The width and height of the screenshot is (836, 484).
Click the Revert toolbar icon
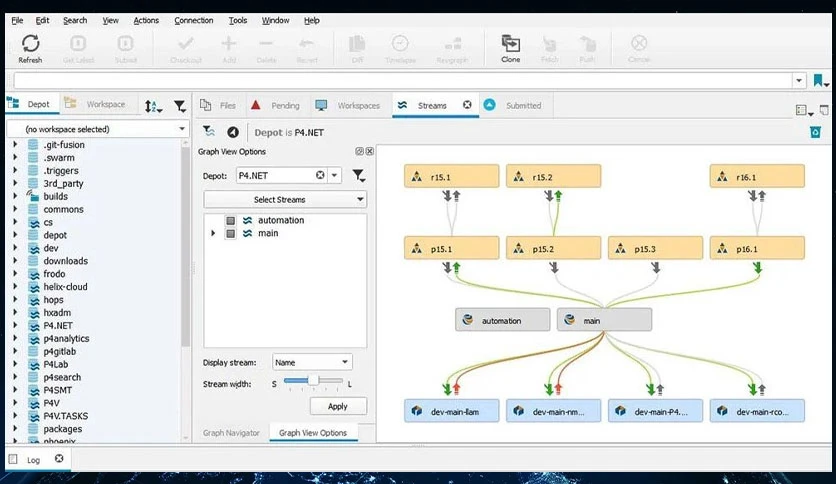[307, 44]
